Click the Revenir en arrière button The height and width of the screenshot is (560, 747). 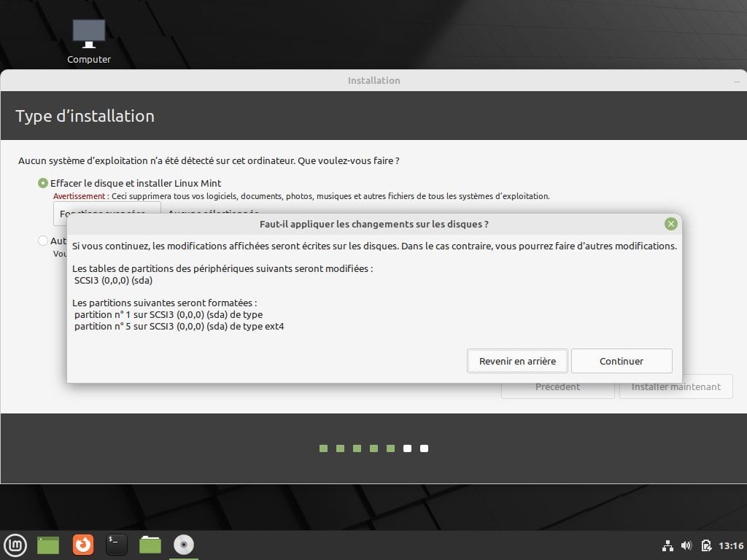click(x=517, y=361)
